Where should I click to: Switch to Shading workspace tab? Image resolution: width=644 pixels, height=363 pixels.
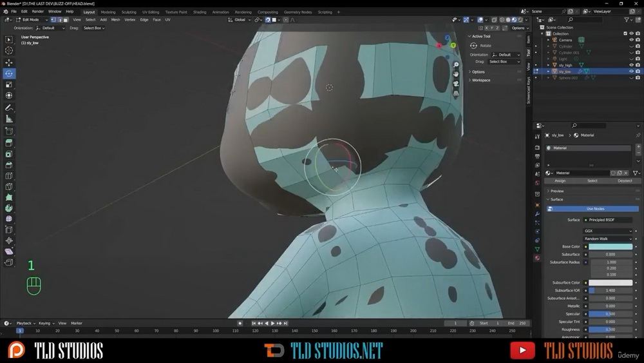coord(200,12)
